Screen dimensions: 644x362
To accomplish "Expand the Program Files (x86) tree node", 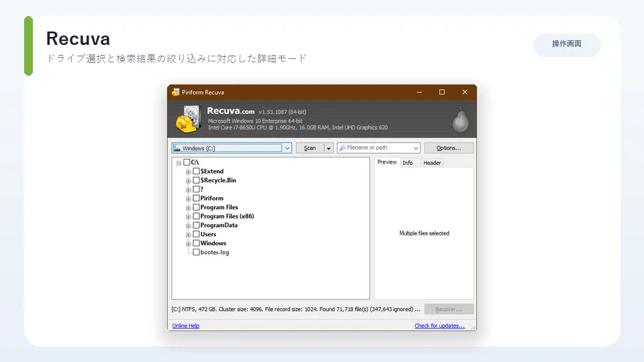I will pos(188,217).
